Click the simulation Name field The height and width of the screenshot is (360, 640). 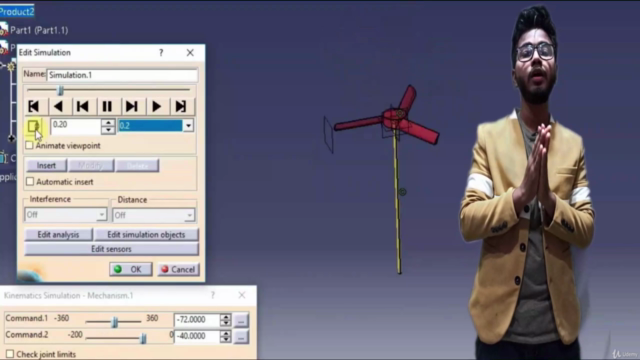point(122,75)
